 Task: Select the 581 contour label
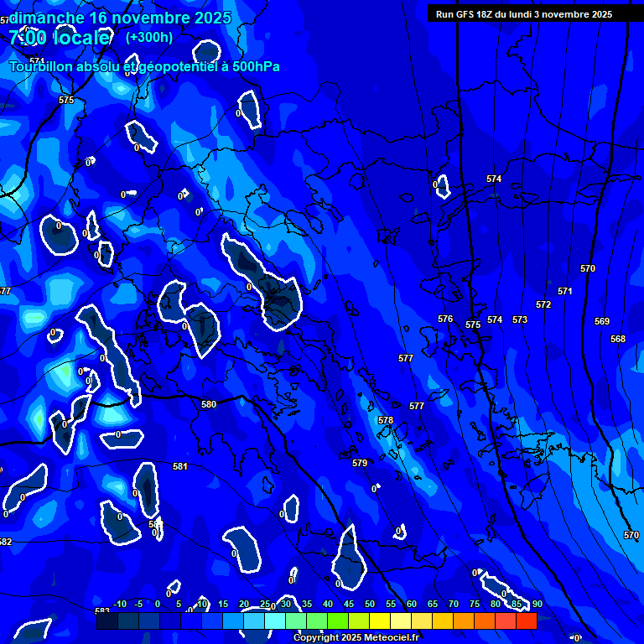180,466
